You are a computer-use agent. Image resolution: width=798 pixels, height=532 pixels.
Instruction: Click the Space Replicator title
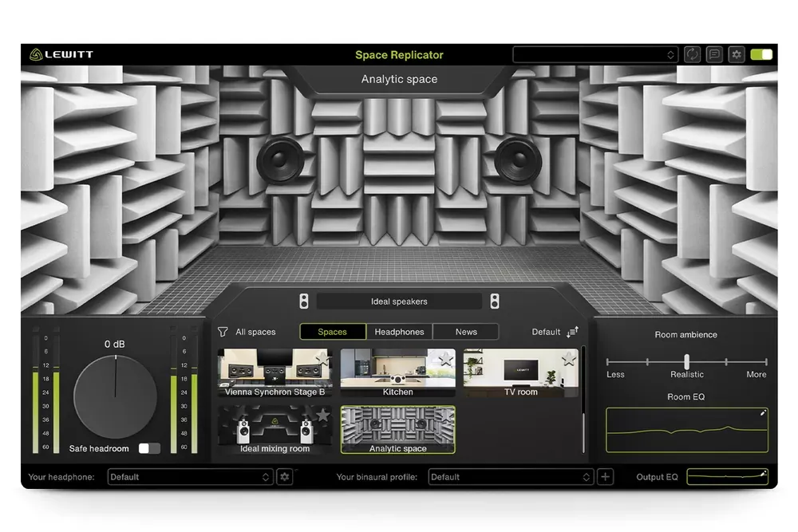tap(399, 54)
